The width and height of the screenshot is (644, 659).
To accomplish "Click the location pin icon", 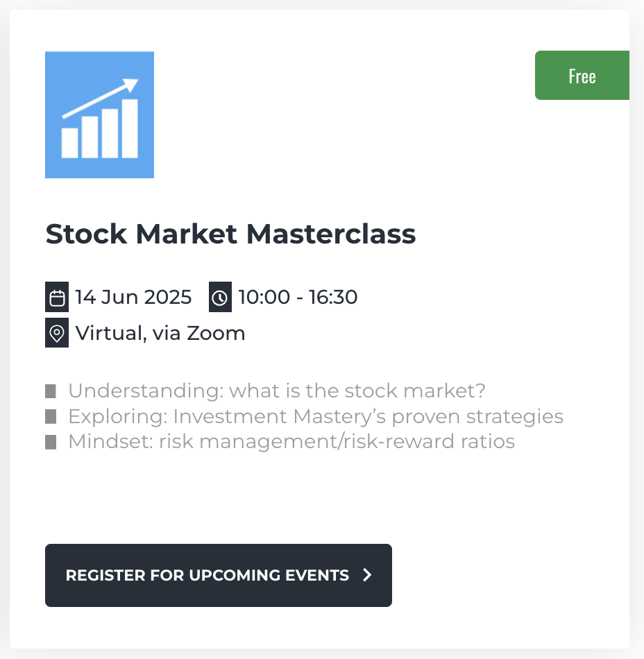I will [57, 333].
